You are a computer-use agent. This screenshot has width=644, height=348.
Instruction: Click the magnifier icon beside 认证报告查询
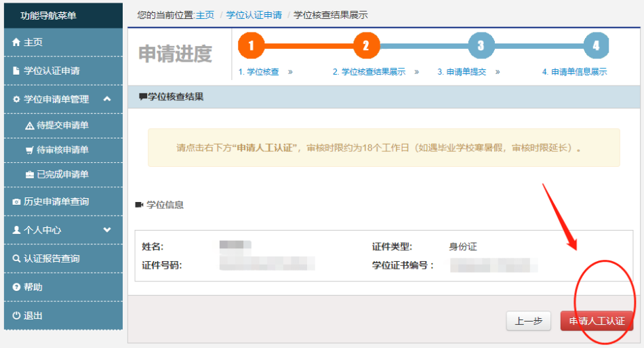point(16,258)
